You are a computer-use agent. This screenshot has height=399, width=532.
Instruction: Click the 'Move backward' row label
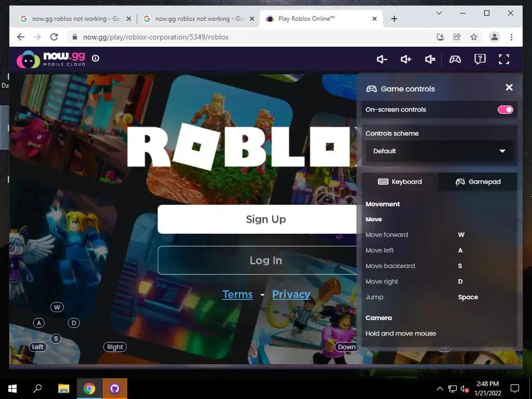click(390, 266)
